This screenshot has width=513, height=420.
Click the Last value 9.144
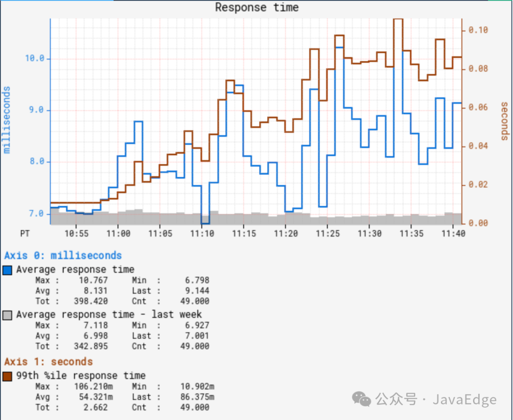(x=197, y=291)
